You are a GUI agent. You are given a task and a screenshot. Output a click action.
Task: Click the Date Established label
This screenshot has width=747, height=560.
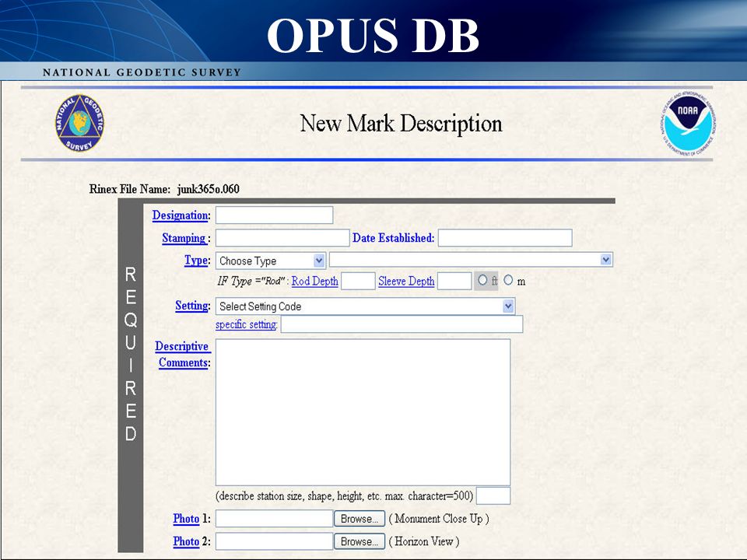394,238
